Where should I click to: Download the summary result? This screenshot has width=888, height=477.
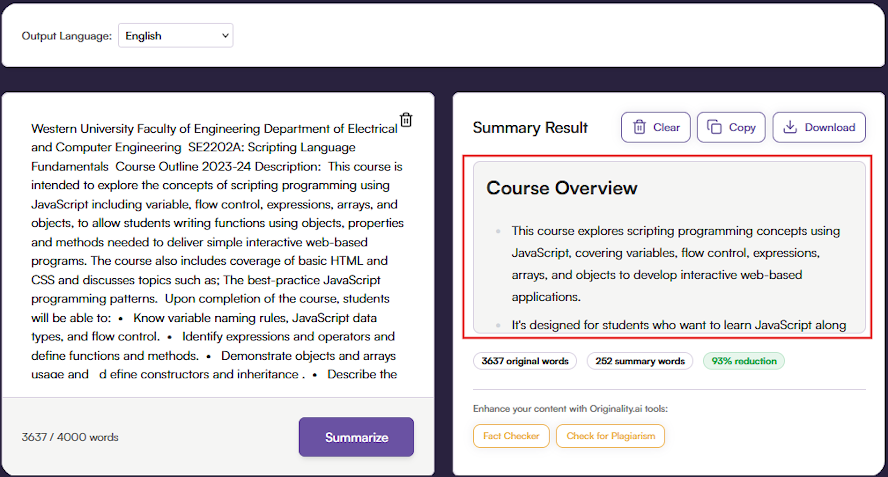(x=819, y=127)
